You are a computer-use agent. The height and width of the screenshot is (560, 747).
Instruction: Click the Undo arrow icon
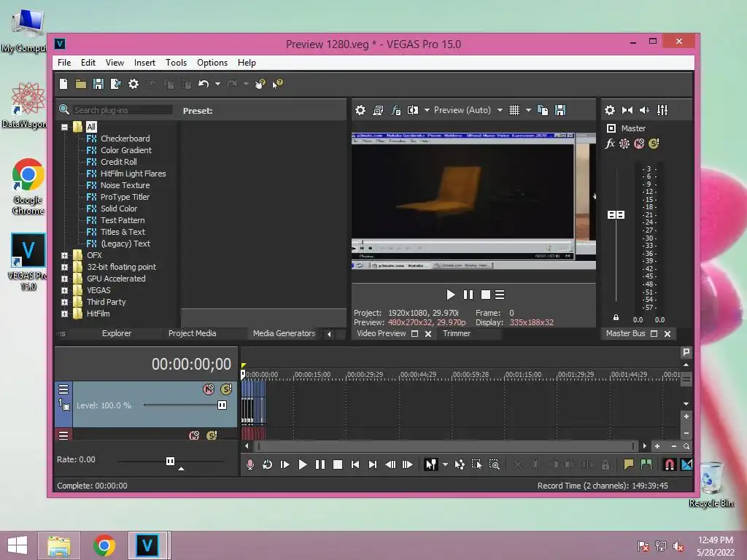pos(204,84)
